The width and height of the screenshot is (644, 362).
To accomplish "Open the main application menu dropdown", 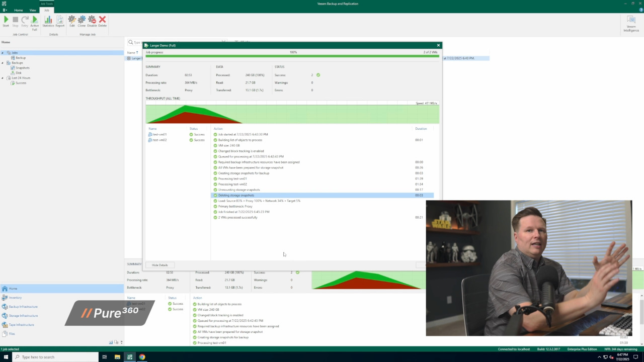I will click(x=5, y=10).
